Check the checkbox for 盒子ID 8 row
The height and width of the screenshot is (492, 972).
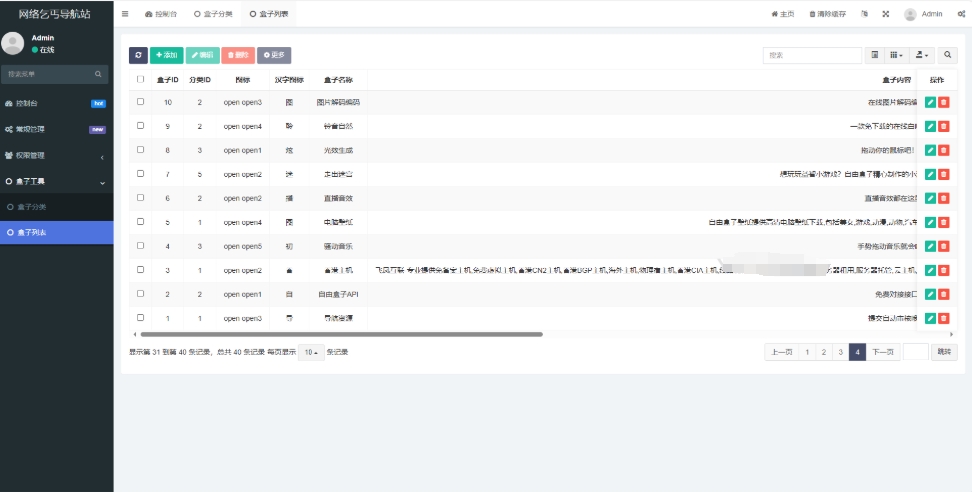tap(140, 150)
